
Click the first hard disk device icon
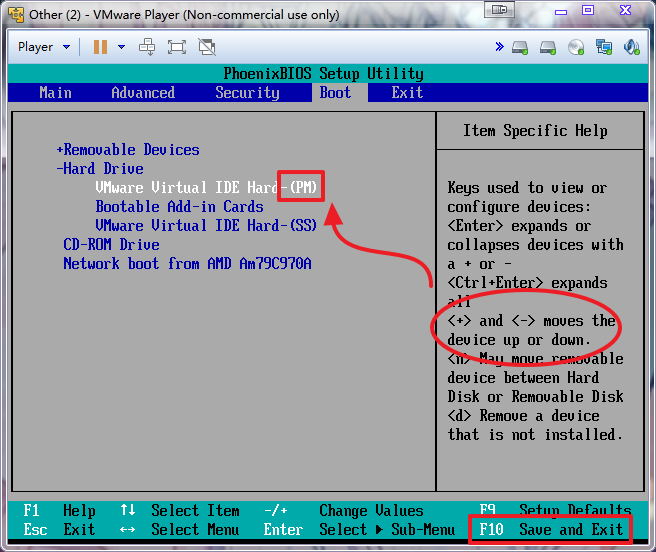pos(520,47)
